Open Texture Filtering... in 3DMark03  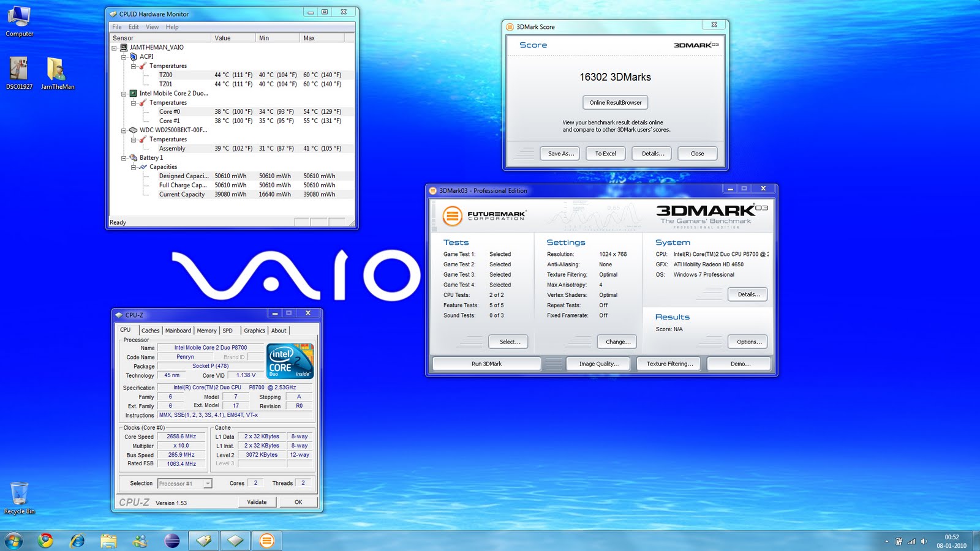670,364
